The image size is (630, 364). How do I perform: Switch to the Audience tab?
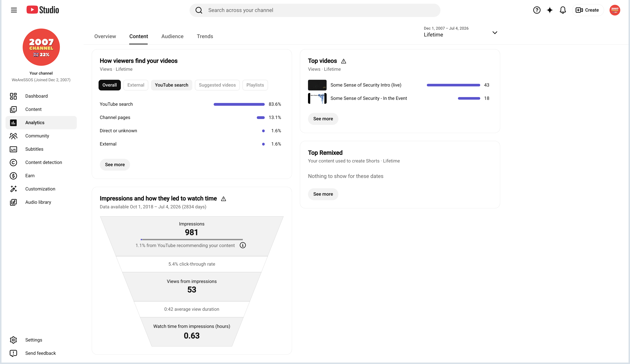(172, 36)
